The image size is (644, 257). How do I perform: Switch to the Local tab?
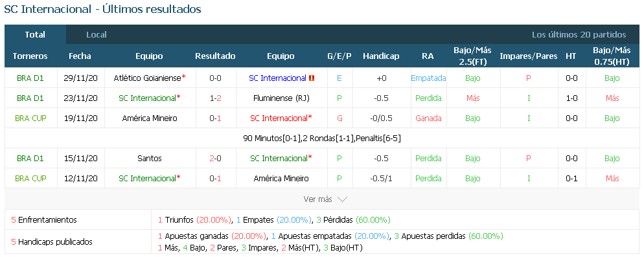97,34
